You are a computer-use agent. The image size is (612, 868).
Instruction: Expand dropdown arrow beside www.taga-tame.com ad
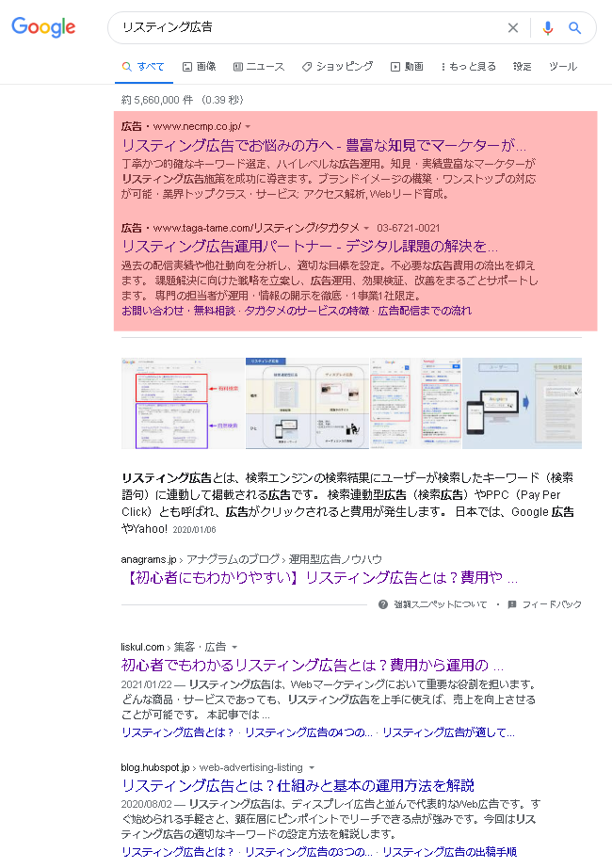click(x=366, y=228)
